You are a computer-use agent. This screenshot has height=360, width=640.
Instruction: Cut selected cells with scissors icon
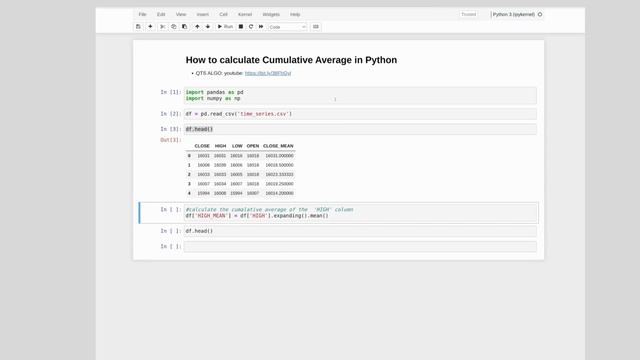click(x=162, y=27)
